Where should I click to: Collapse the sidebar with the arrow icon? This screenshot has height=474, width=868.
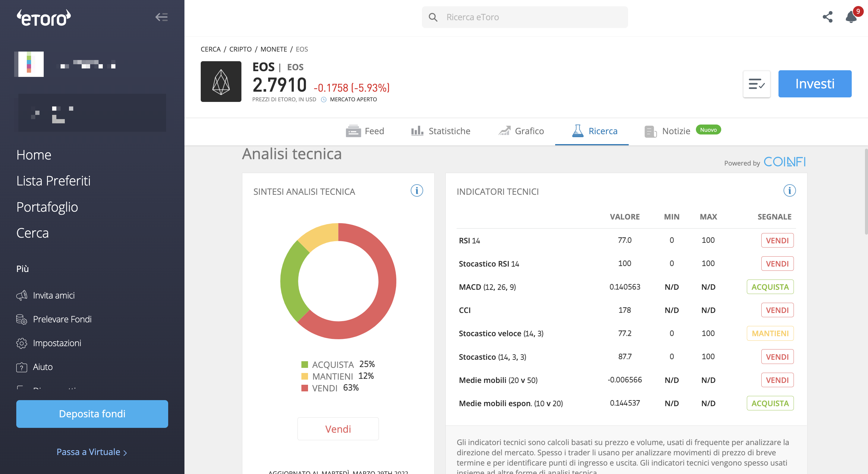(162, 17)
